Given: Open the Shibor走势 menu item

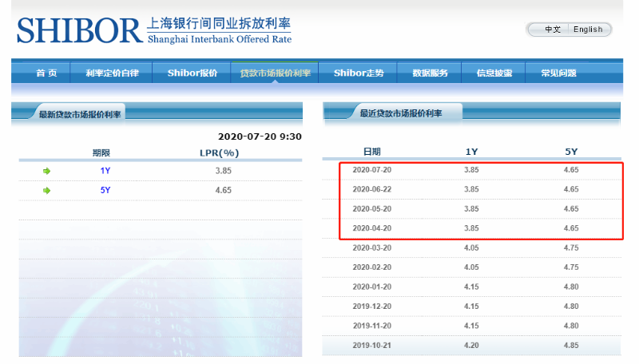Looking at the screenshot, I should pos(359,73).
